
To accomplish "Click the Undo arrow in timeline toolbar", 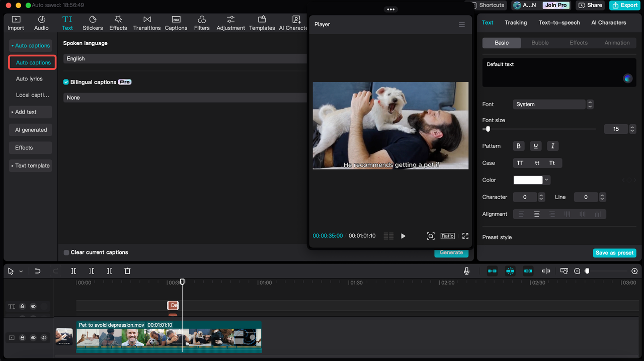I will (37, 271).
